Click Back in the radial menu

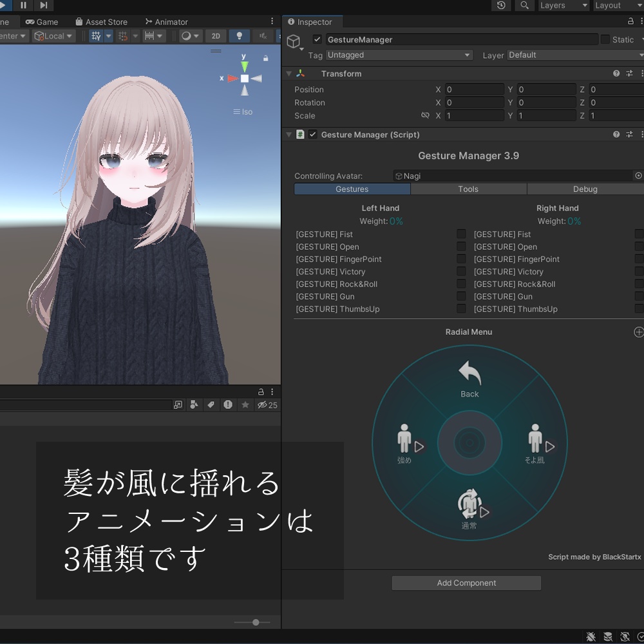469,379
